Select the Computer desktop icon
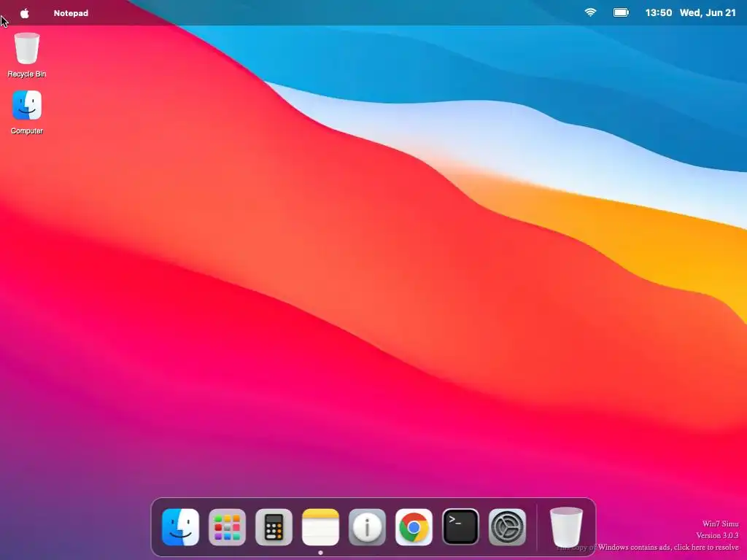Screen dimensions: 747x560 27,112
